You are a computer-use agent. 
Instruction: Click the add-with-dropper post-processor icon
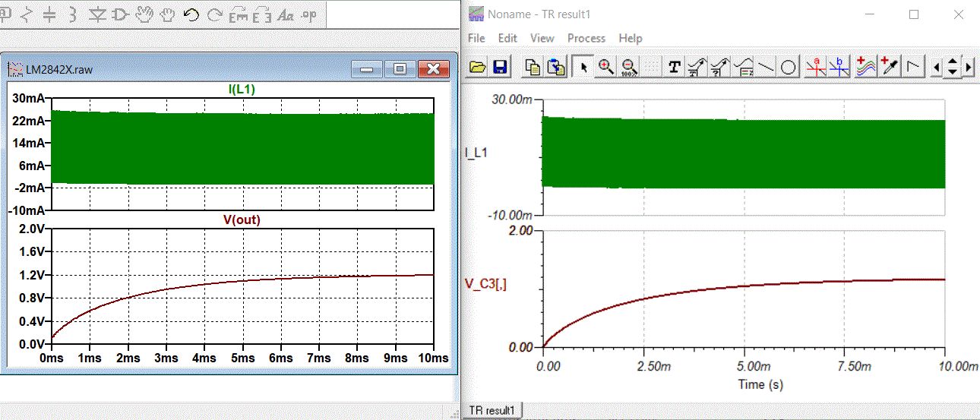[x=889, y=67]
